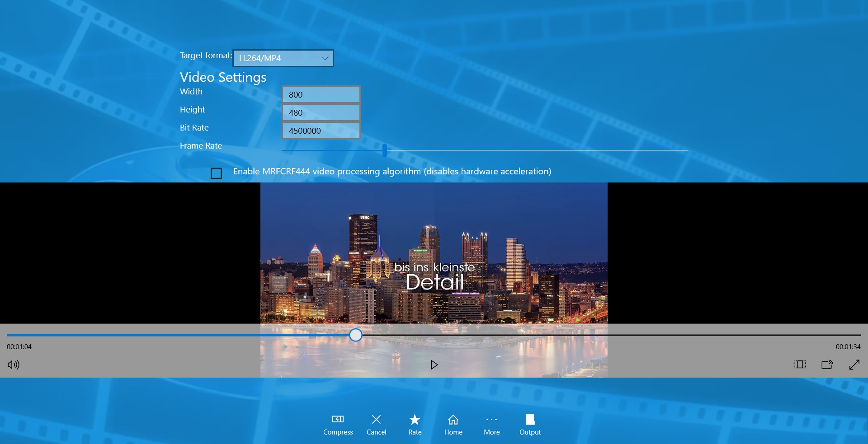Click the Width input field
Image resolution: width=868 pixels, height=444 pixels.
[x=321, y=94]
